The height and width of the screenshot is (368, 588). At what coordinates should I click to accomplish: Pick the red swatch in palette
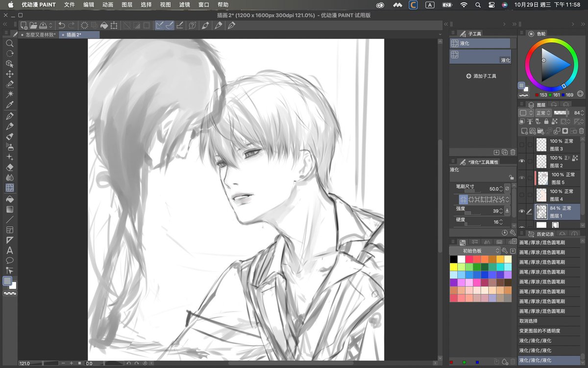tap(478, 259)
